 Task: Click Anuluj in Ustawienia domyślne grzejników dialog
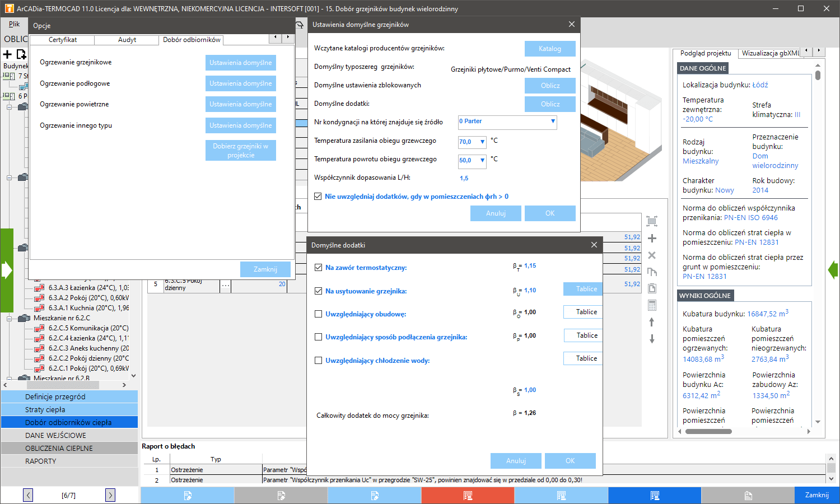click(496, 213)
